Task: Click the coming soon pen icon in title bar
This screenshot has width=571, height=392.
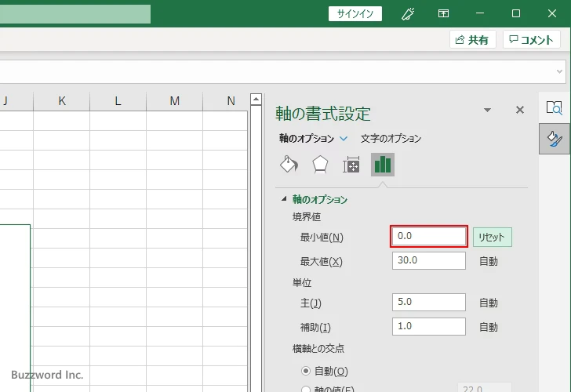Action: coord(408,14)
